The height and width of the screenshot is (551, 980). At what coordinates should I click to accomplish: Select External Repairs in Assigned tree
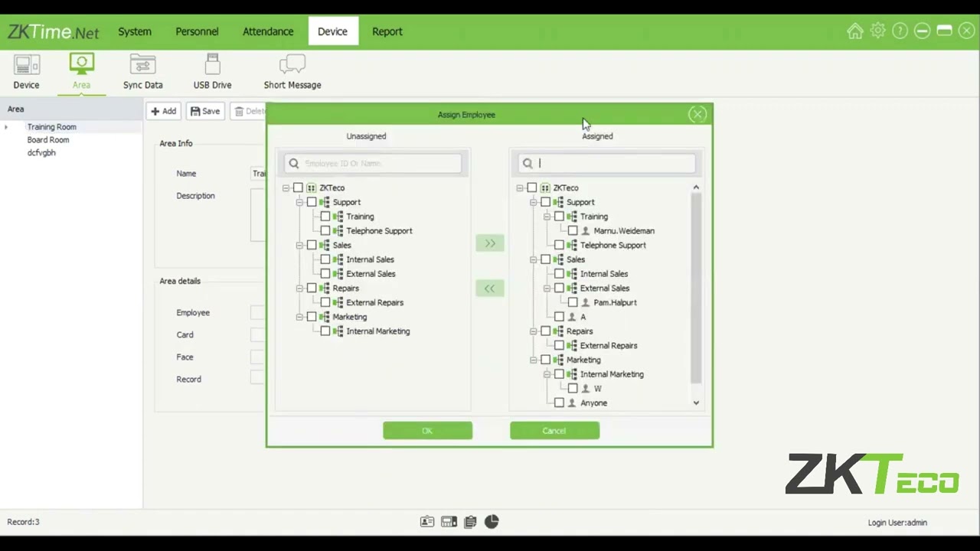[x=608, y=346]
